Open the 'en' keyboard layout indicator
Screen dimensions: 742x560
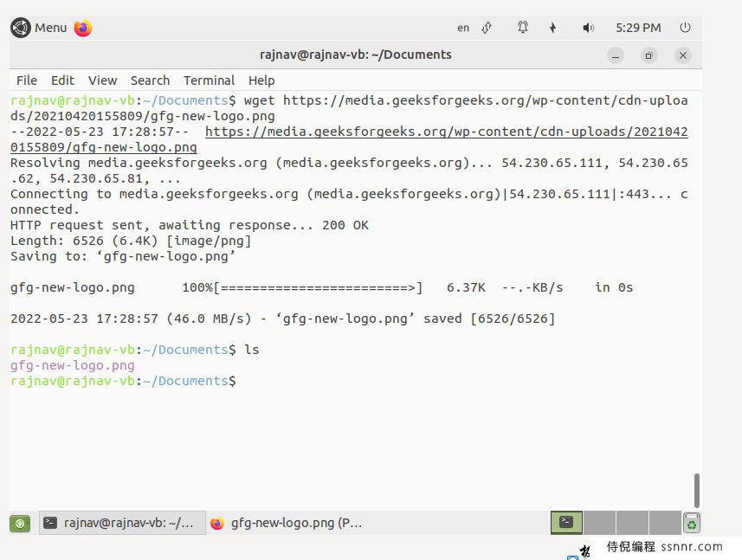(463, 28)
